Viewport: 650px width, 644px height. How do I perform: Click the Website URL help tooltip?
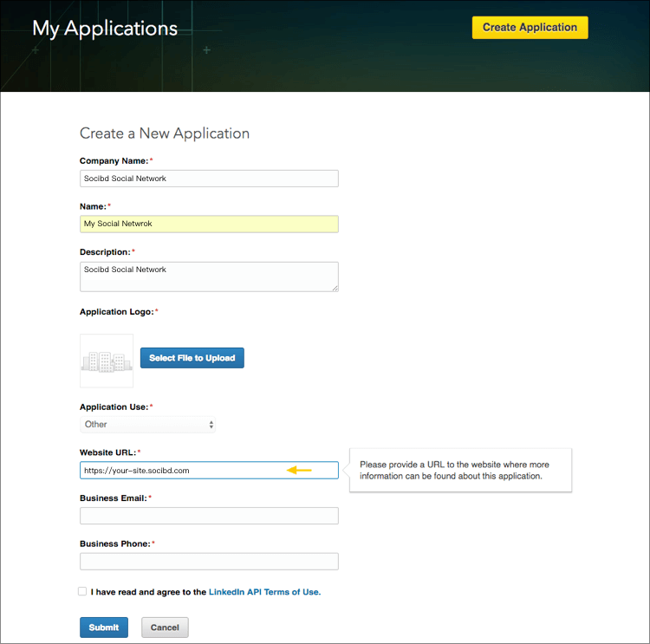tap(460, 471)
